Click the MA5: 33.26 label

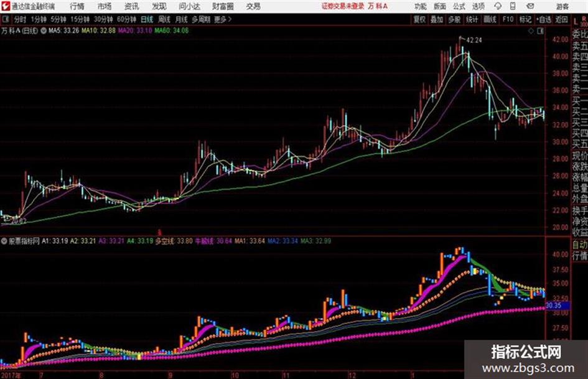[63, 30]
